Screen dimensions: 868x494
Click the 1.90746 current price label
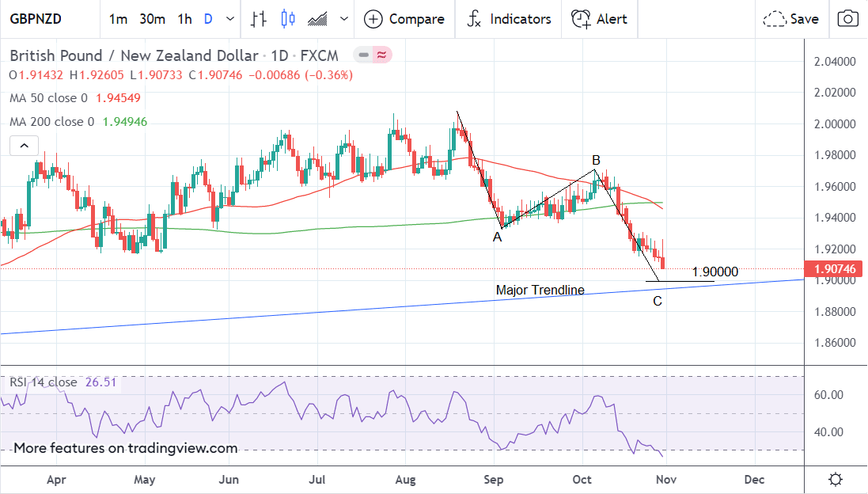[x=834, y=269]
